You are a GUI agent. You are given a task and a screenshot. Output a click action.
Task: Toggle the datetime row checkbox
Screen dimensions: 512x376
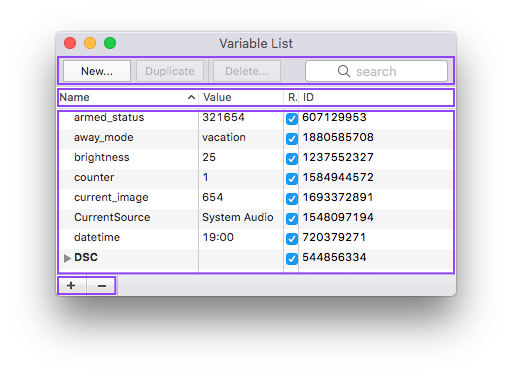[292, 239]
